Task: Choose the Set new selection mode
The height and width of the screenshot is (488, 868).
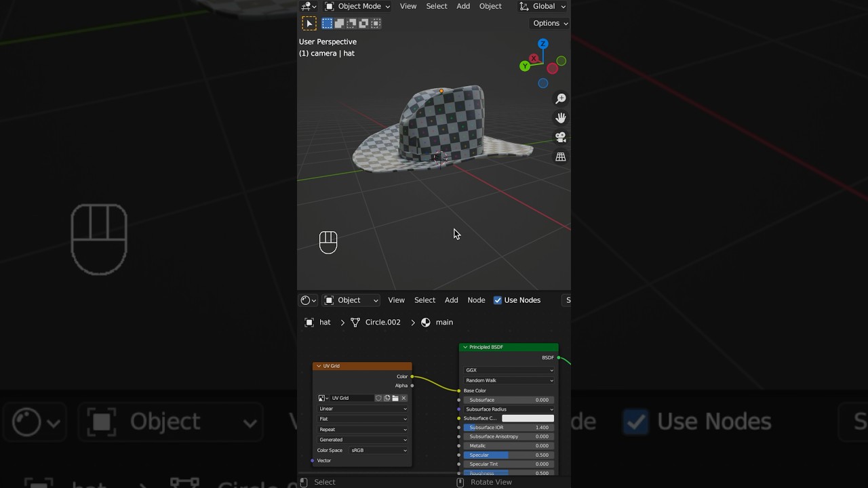Action: (x=327, y=23)
